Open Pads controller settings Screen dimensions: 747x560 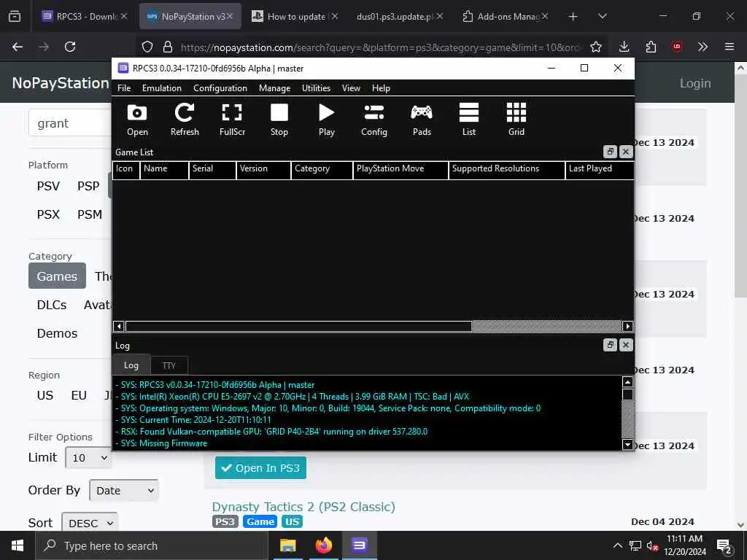[x=422, y=120]
